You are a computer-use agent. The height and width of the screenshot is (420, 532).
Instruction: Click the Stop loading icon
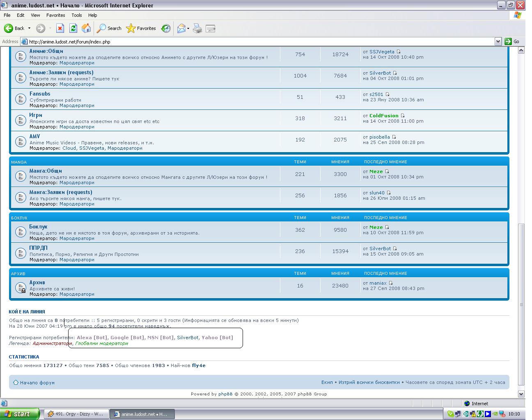tap(60, 28)
